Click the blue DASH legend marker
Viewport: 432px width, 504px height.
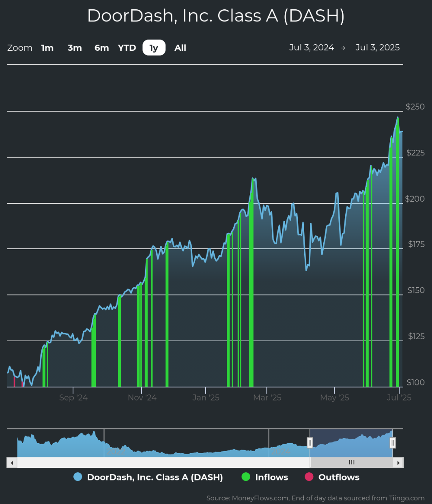tap(78, 477)
